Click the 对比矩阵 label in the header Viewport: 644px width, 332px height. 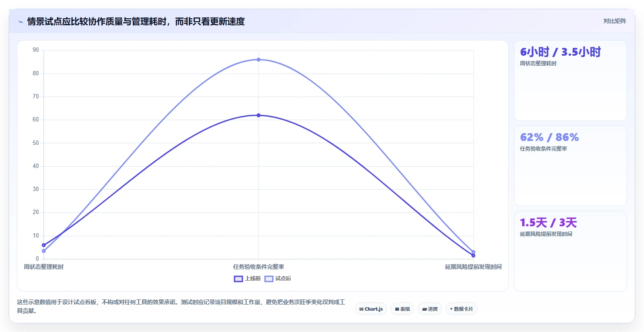(x=615, y=21)
